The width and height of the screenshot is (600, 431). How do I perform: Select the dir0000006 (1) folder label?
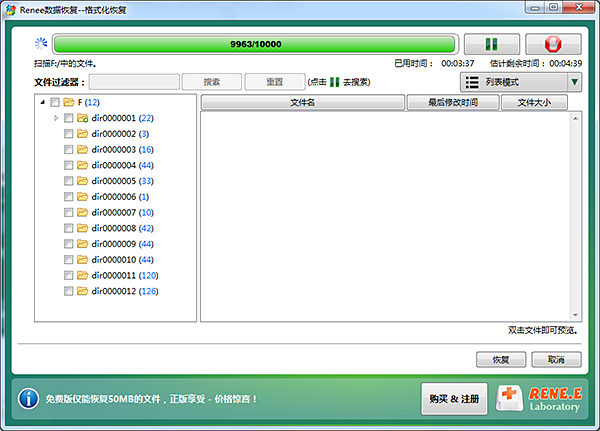pos(120,197)
